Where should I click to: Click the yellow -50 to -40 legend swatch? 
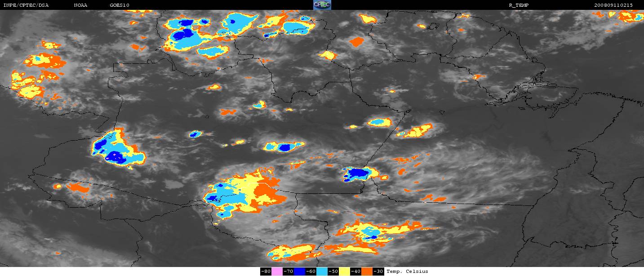click(344, 272)
